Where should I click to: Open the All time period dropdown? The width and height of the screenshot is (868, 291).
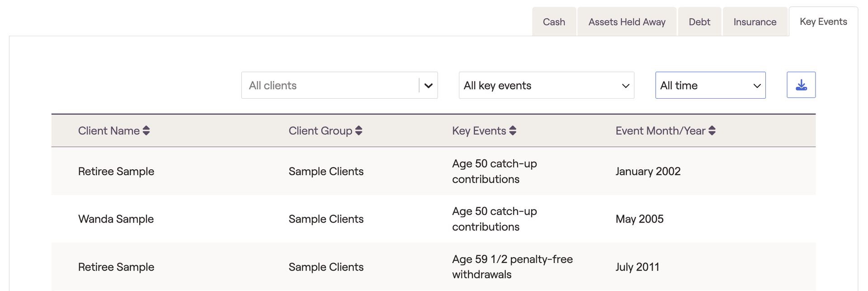click(x=710, y=86)
